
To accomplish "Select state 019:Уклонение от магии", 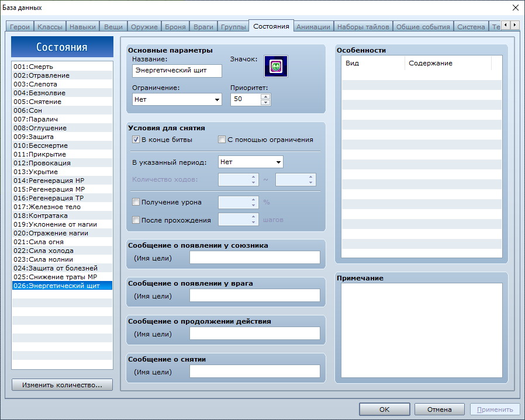I will tap(63, 224).
